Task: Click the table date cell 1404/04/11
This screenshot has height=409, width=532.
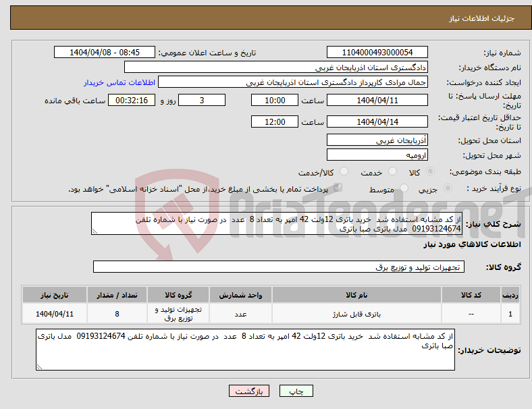Action: [x=55, y=314]
